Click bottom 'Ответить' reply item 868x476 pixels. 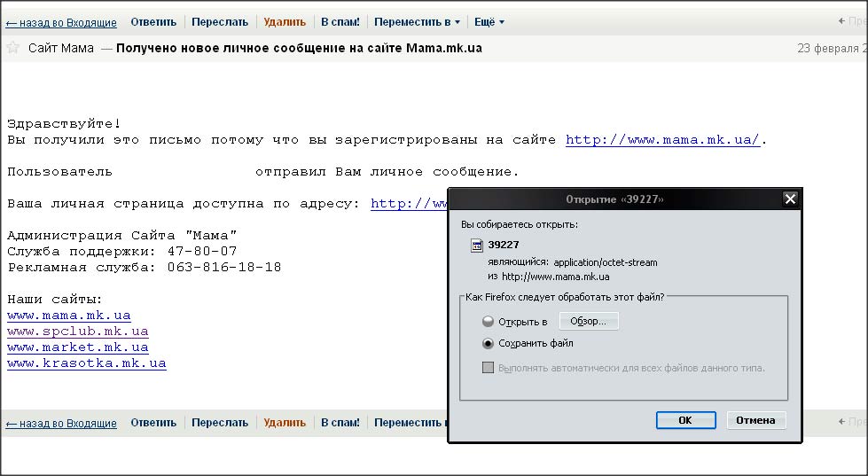153,423
